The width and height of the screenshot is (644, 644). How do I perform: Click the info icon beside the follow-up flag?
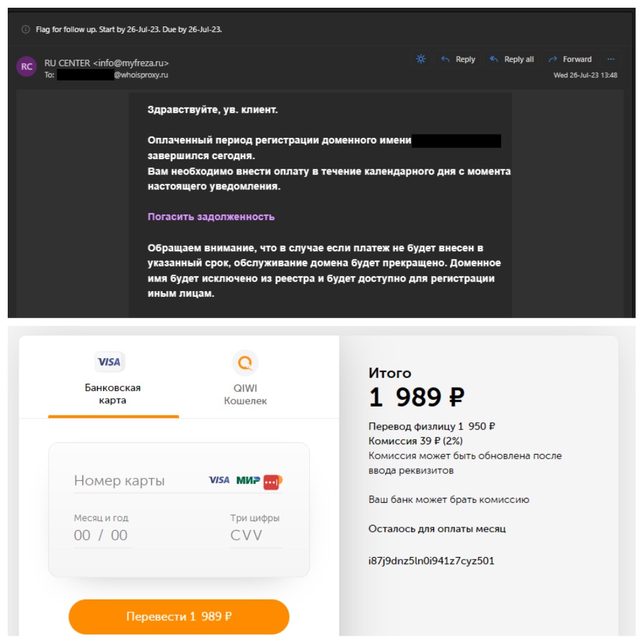26,29
